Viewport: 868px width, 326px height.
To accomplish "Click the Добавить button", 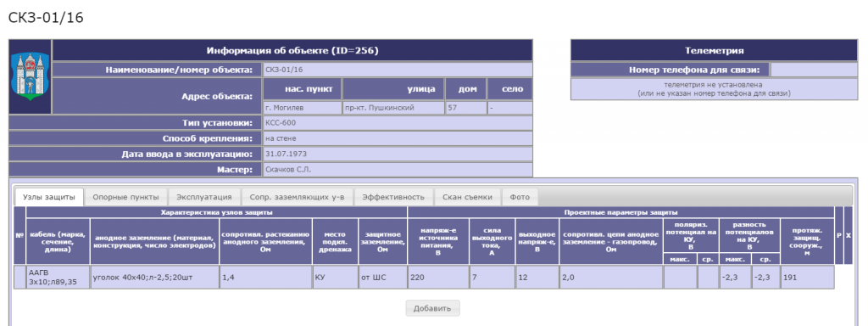I will (432, 308).
